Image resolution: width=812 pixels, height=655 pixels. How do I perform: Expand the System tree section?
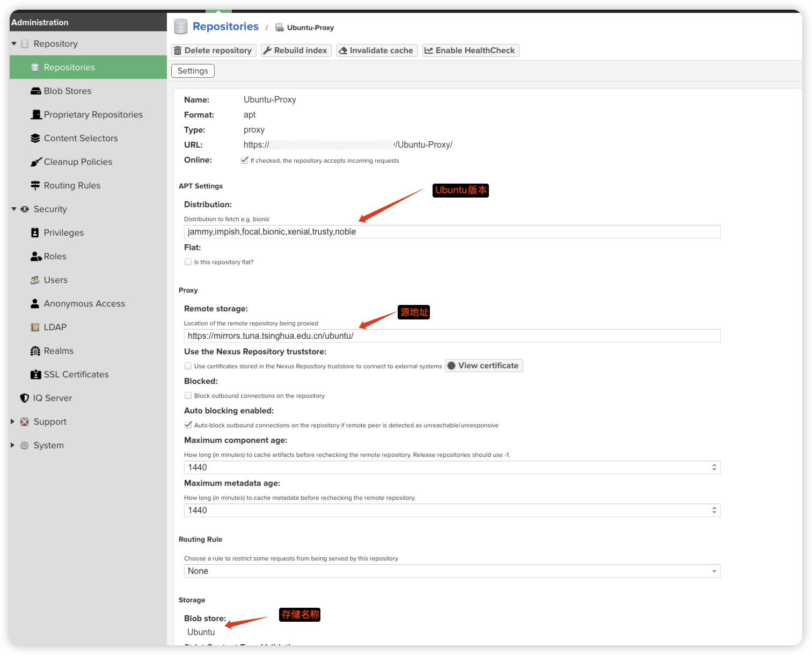[13, 446]
